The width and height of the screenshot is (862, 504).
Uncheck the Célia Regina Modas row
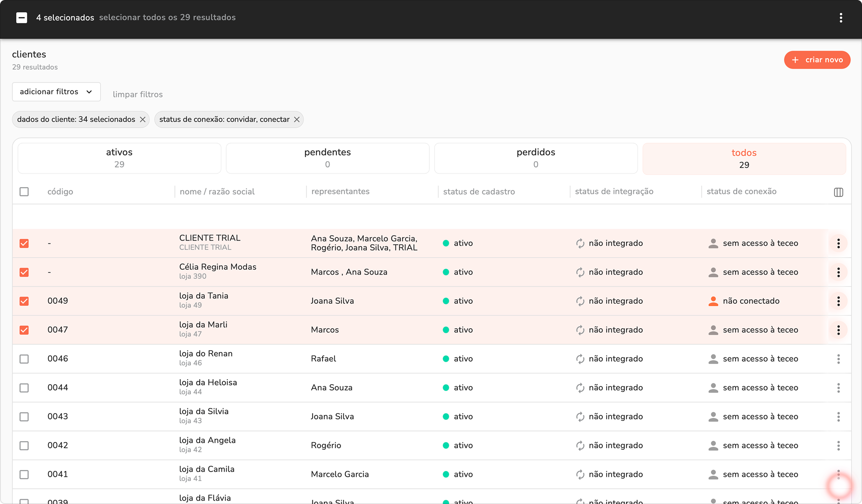pos(24,272)
